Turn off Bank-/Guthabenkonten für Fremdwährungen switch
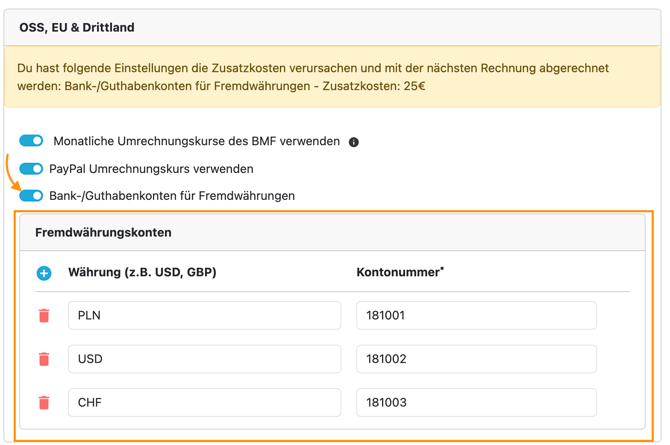This screenshot has height=445, width=670. pyautogui.click(x=32, y=196)
